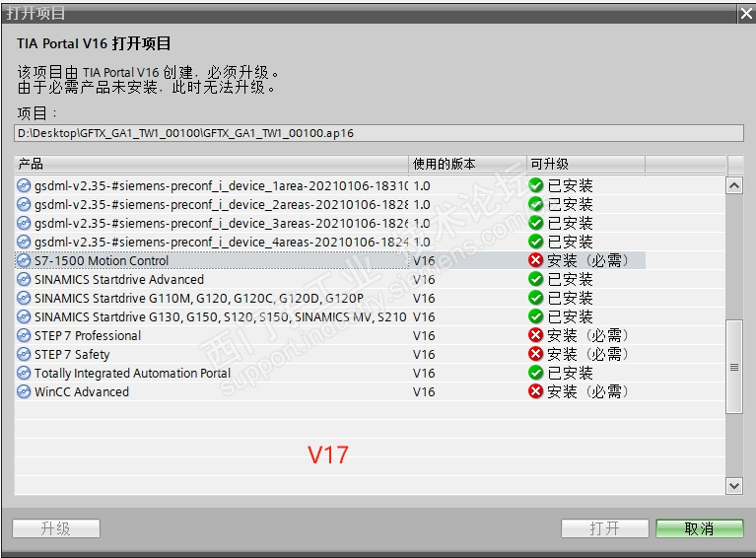Select Totally Integrated Automation Portal row text
Image resolution: width=756 pixels, height=558 pixels.
(x=133, y=374)
